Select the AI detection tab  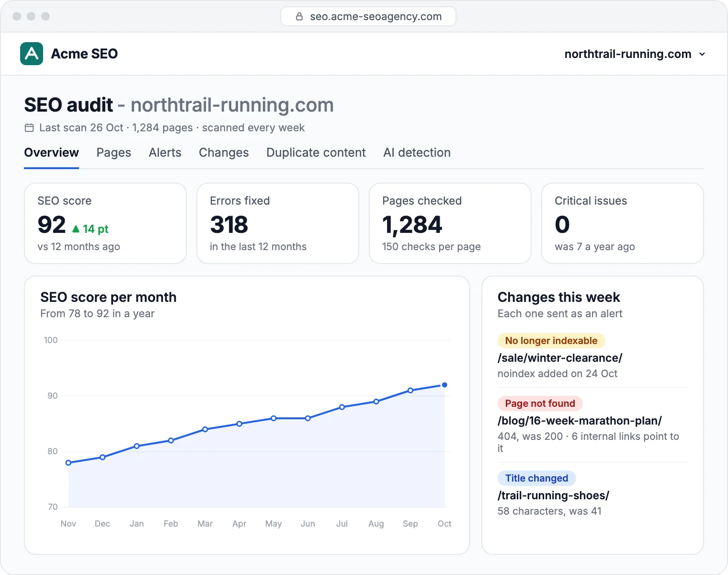417,152
